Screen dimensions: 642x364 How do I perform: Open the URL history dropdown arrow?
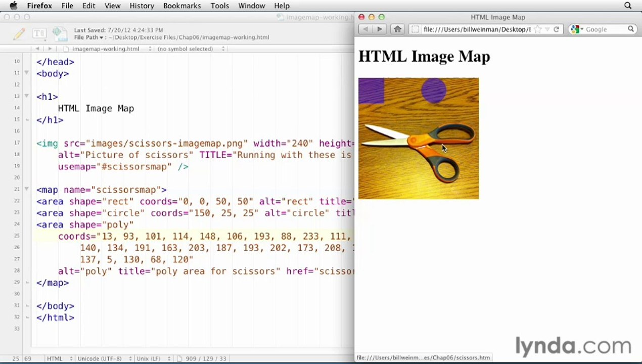(547, 29)
